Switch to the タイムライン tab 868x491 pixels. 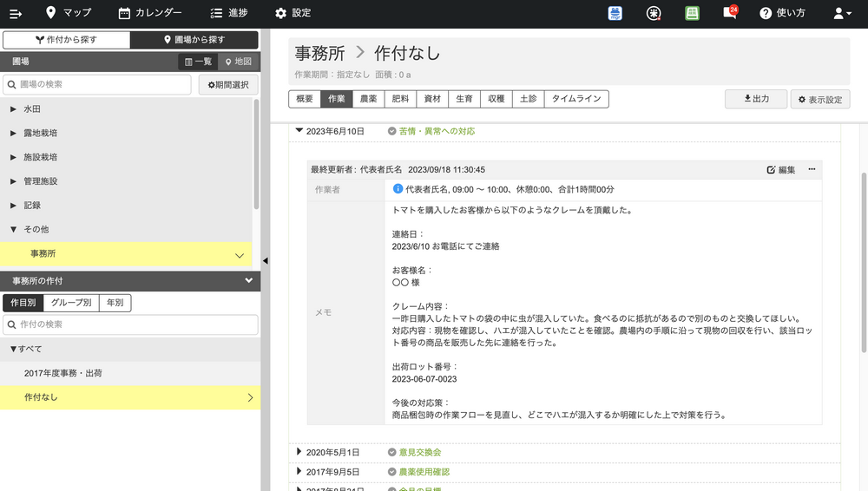(576, 99)
